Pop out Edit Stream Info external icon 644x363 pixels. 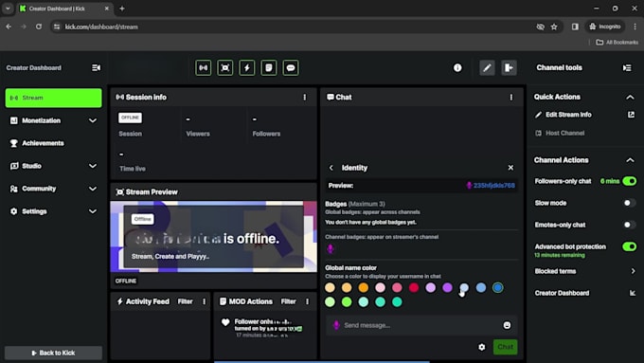[x=631, y=115]
